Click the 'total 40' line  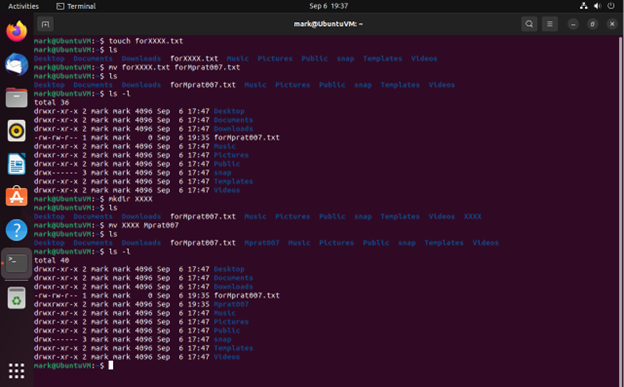pos(51,260)
